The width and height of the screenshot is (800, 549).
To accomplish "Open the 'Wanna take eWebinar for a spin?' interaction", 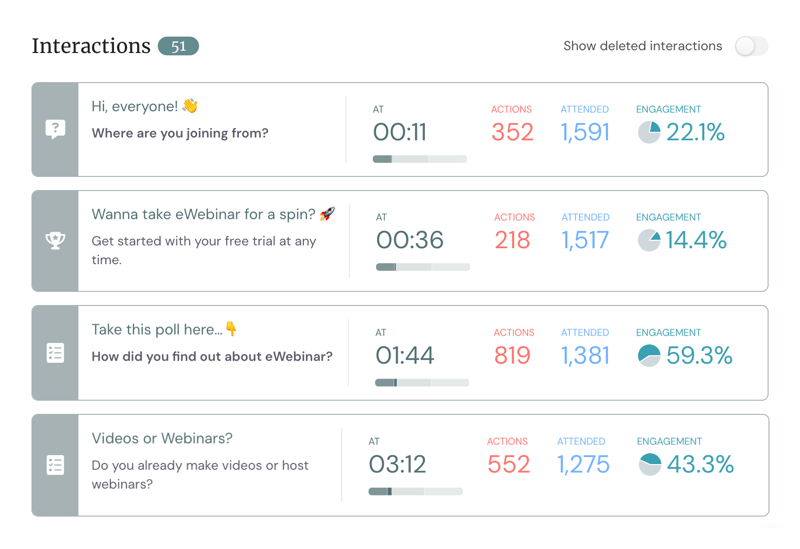I will coord(213,214).
